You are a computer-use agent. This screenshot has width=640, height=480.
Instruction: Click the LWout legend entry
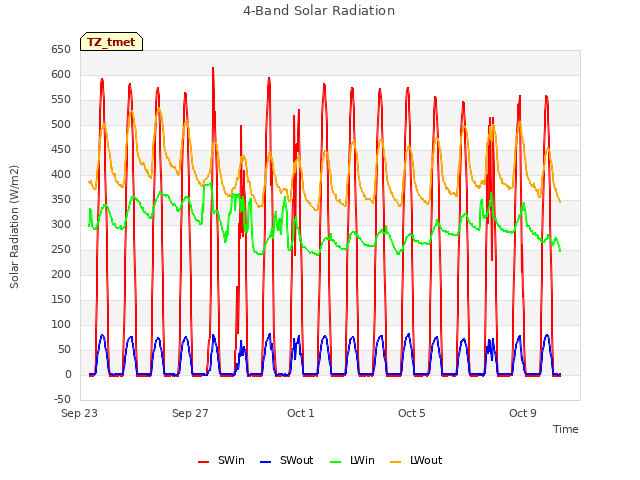[x=416, y=460]
